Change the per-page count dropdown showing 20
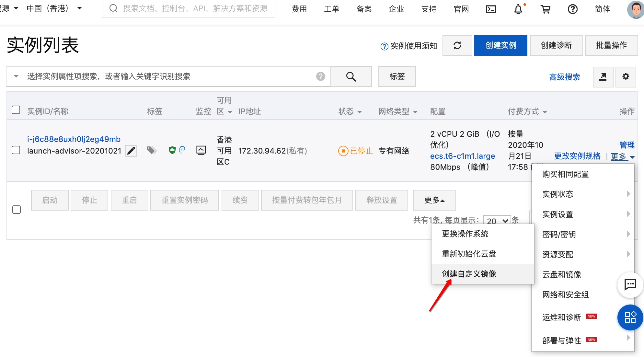644x357 pixels. point(497,221)
